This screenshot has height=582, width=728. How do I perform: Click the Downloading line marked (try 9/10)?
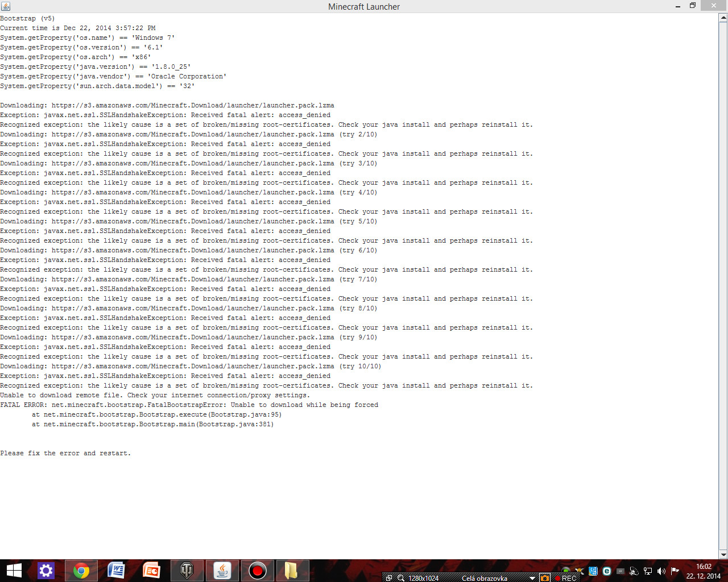coord(189,337)
